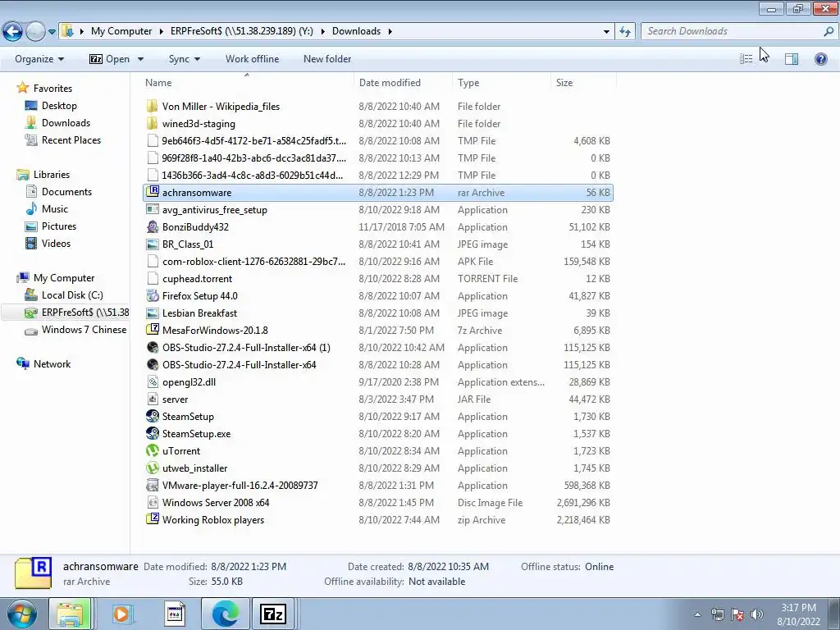Click My Computer in the address bar
The image size is (840, 630).
point(121,31)
